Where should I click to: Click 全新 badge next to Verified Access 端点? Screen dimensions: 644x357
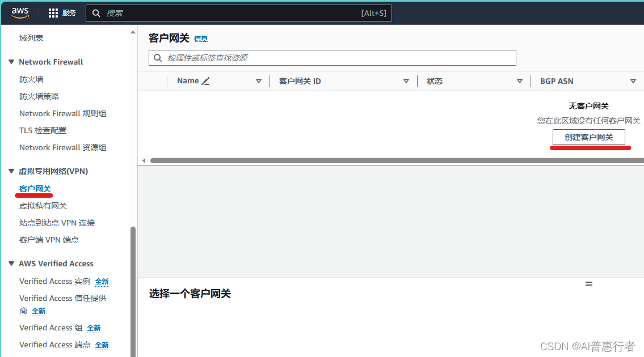click(x=102, y=345)
